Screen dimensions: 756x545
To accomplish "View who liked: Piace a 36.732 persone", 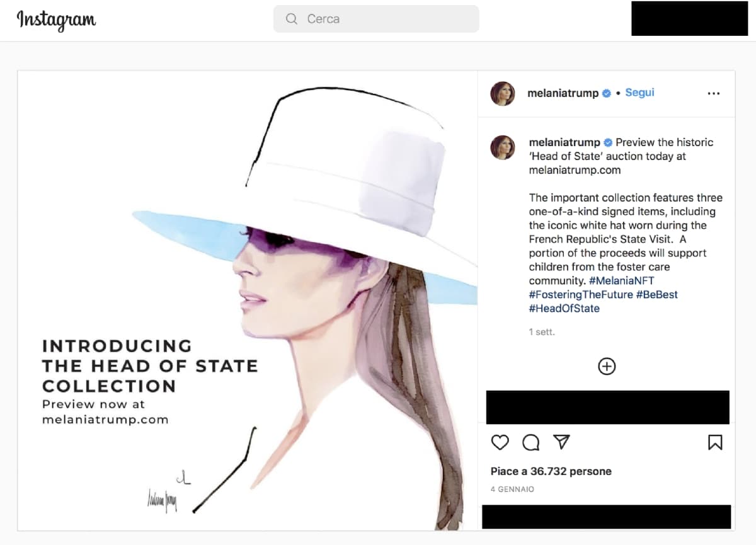I will pos(551,471).
